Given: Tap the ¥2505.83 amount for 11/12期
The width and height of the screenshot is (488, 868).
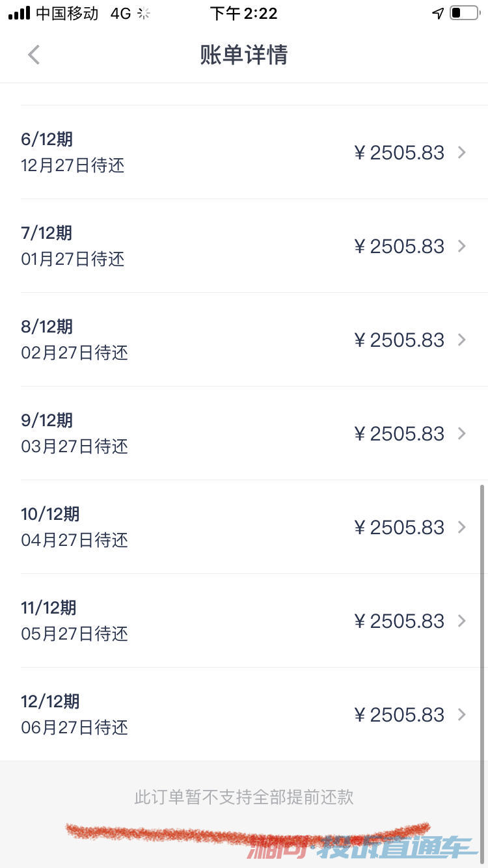Looking at the screenshot, I should pos(400,621).
